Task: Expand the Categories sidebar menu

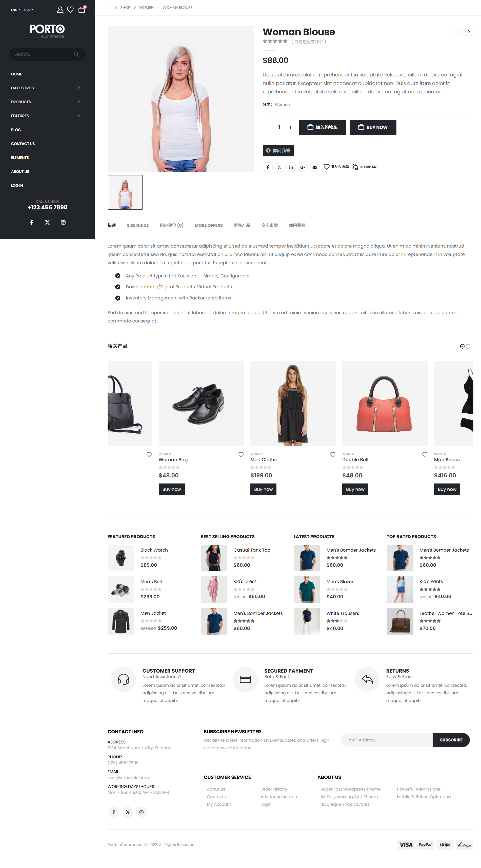Action: (x=46, y=88)
